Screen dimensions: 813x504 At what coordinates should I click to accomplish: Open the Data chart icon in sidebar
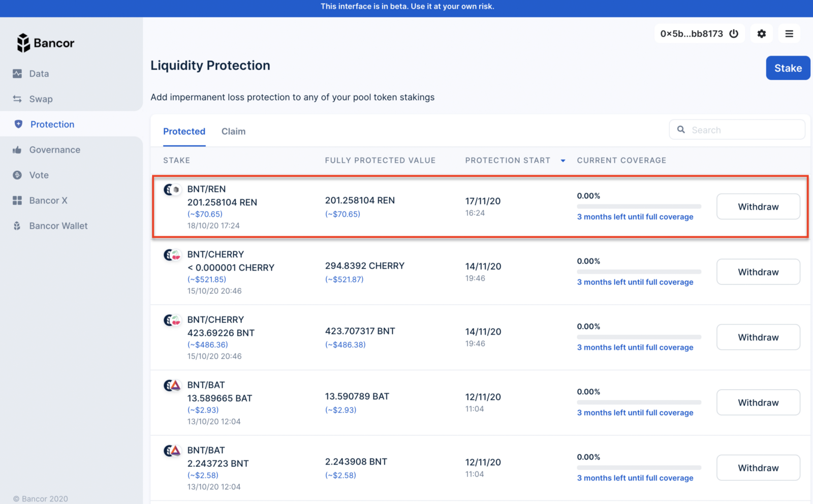[x=17, y=74]
